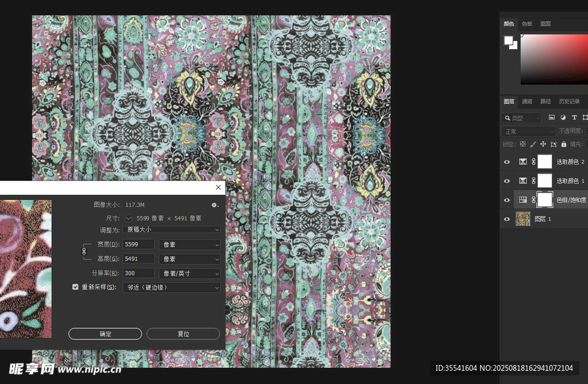This screenshot has width=588, height=384.
Task: Click the constrain proportions chain link icon
Action: tap(84, 251)
